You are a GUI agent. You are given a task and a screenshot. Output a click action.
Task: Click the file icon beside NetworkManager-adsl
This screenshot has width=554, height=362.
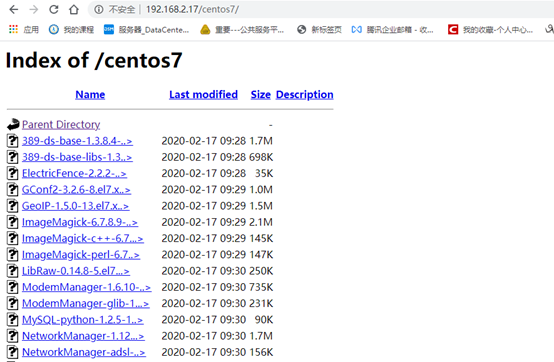tap(13, 352)
